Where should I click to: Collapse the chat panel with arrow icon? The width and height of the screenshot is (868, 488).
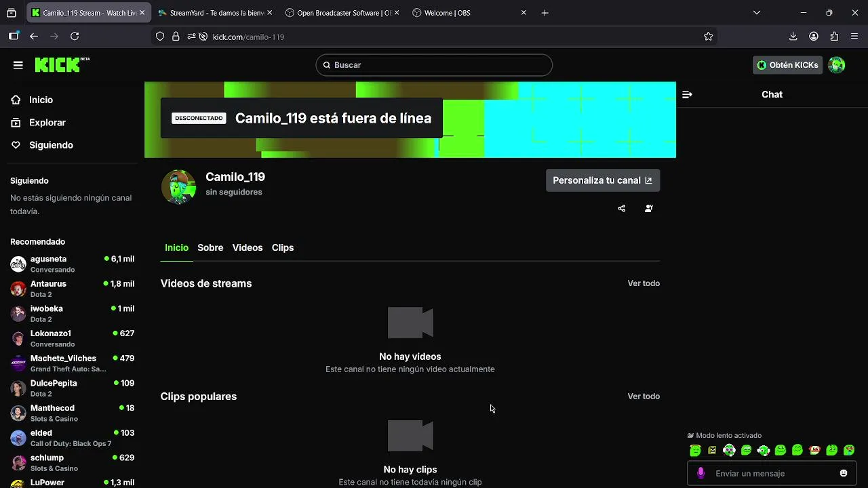click(687, 95)
